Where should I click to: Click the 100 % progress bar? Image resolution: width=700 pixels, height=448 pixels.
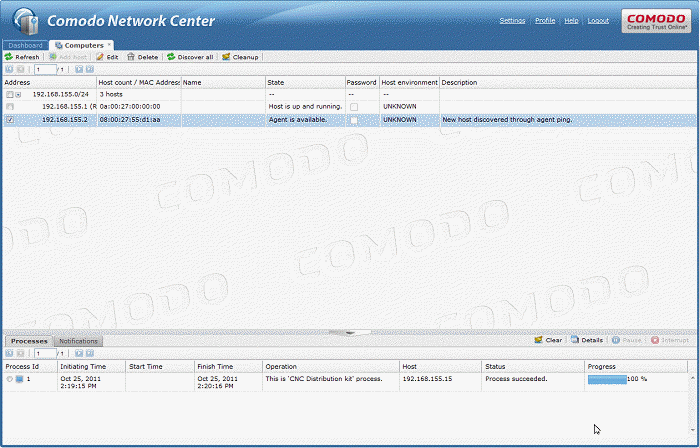tap(607, 379)
